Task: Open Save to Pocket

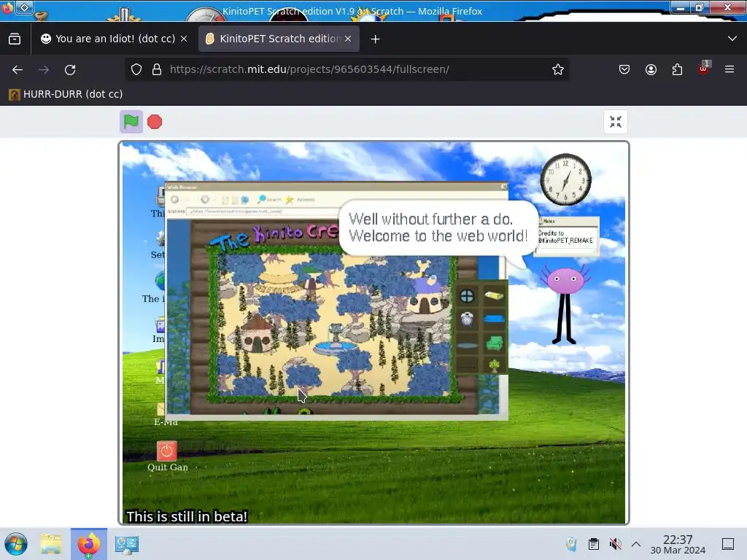Action: click(624, 69)
